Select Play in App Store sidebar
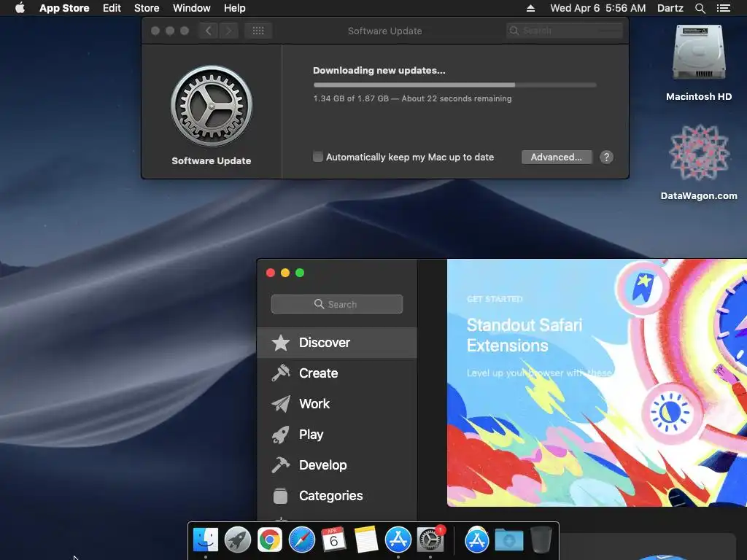This screenshot has width=747, height=560. tap(337, 435)
